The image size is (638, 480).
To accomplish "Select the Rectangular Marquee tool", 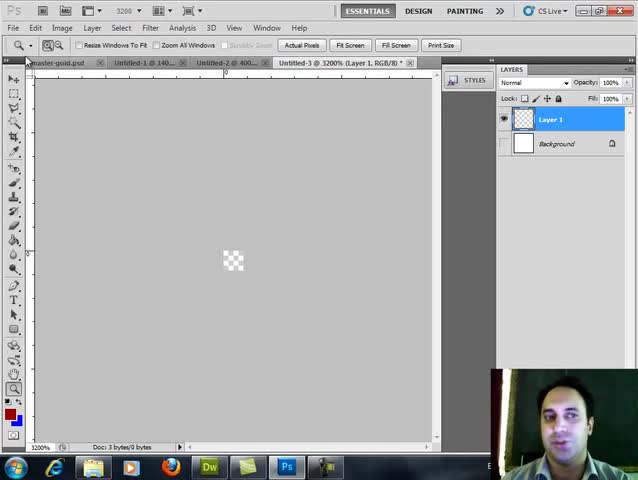I will coord(13,94).
